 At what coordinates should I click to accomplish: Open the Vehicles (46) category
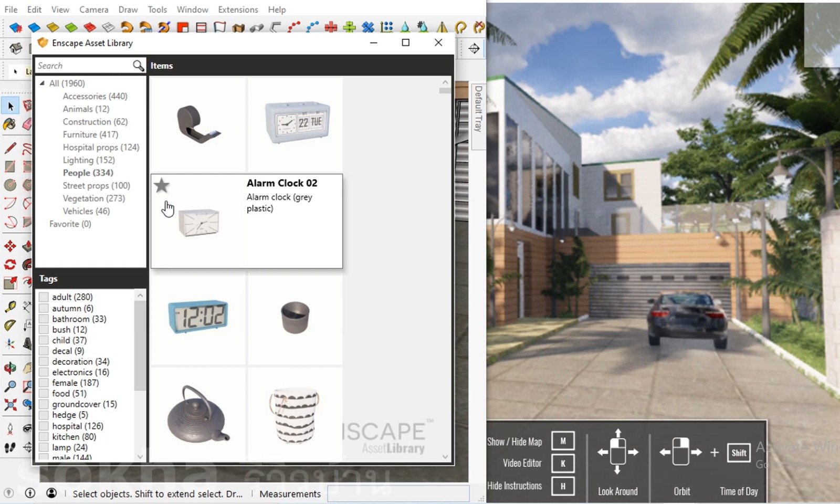coord(86,211)
